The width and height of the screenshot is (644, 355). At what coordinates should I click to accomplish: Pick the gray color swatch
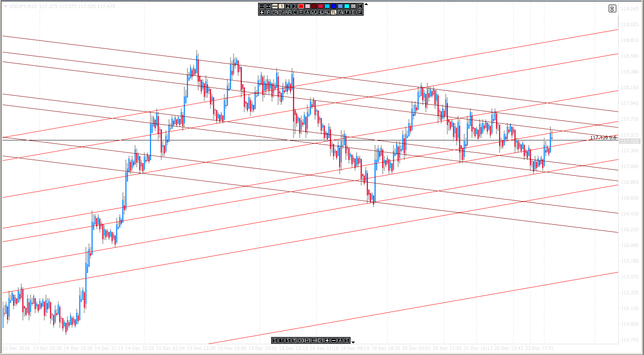[353, 6]
